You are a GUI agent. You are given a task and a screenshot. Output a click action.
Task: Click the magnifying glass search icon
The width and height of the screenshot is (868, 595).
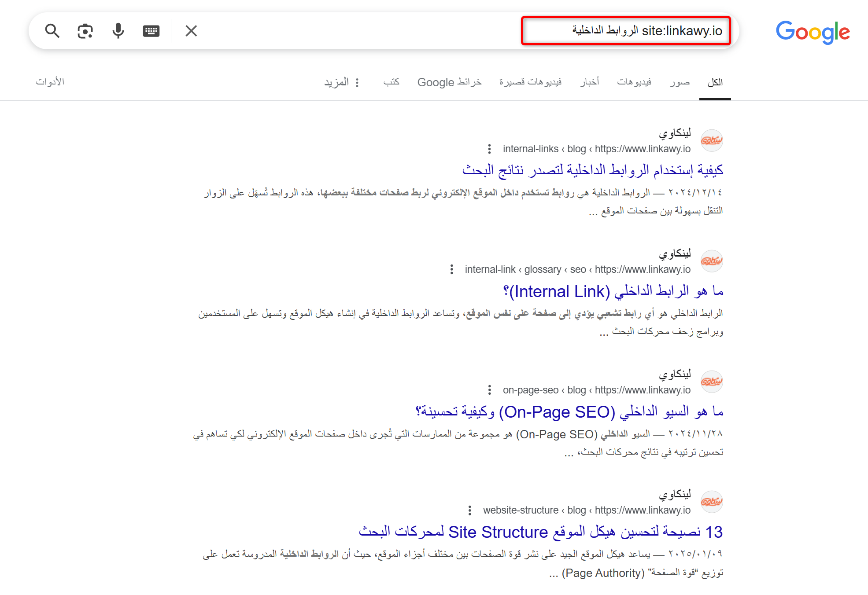point(52,31)
